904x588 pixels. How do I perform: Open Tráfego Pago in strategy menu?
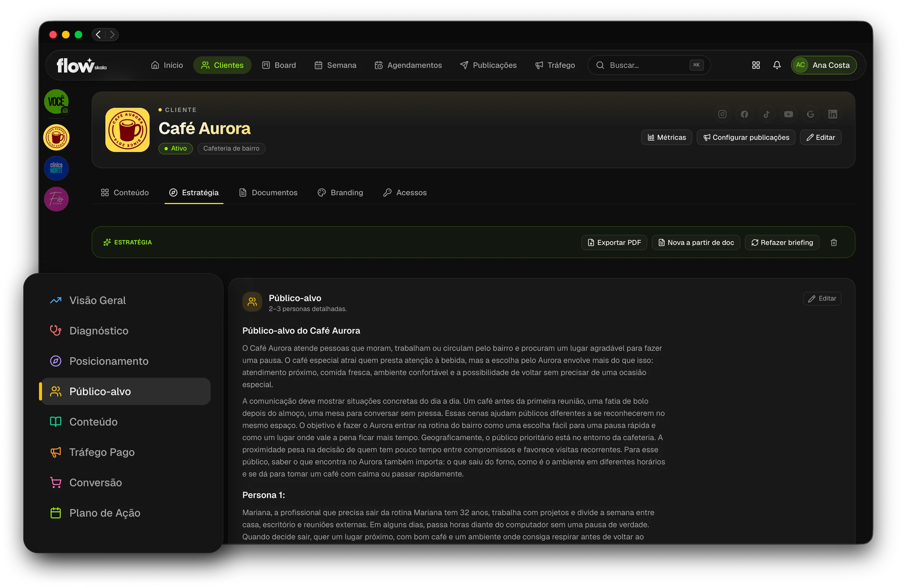click(125, 452)
